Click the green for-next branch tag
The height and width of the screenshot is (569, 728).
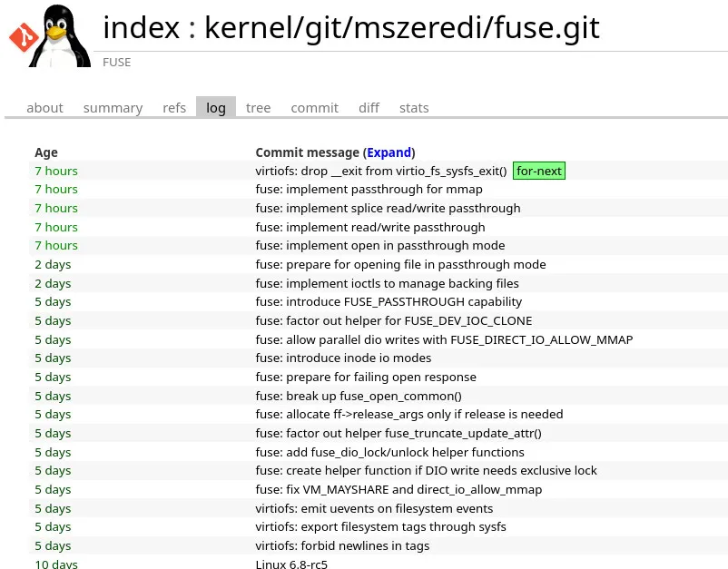coord(538,171)
